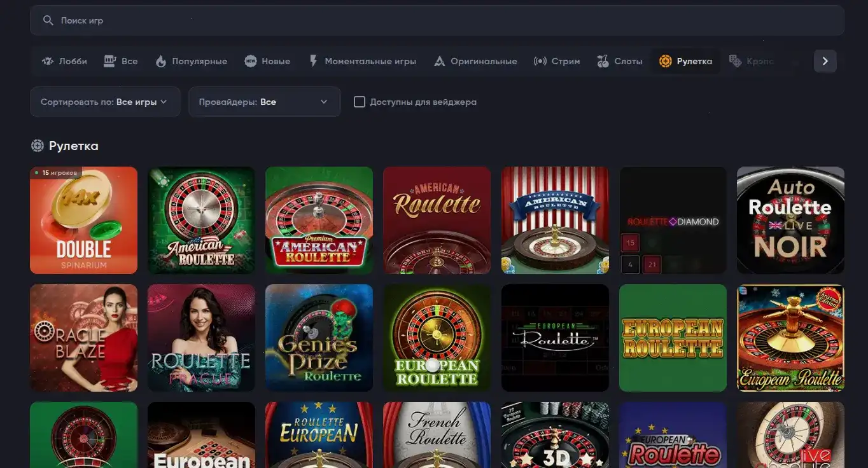Open the Genies Prize Roulette game
Screen dimensions: 868x468
point(319,338)
